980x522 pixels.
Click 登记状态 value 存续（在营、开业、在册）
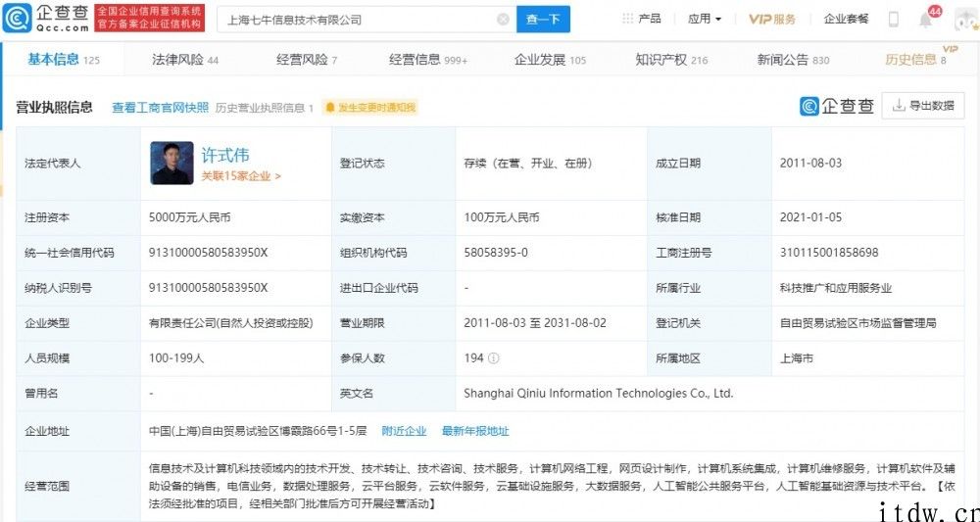[528, 163]
